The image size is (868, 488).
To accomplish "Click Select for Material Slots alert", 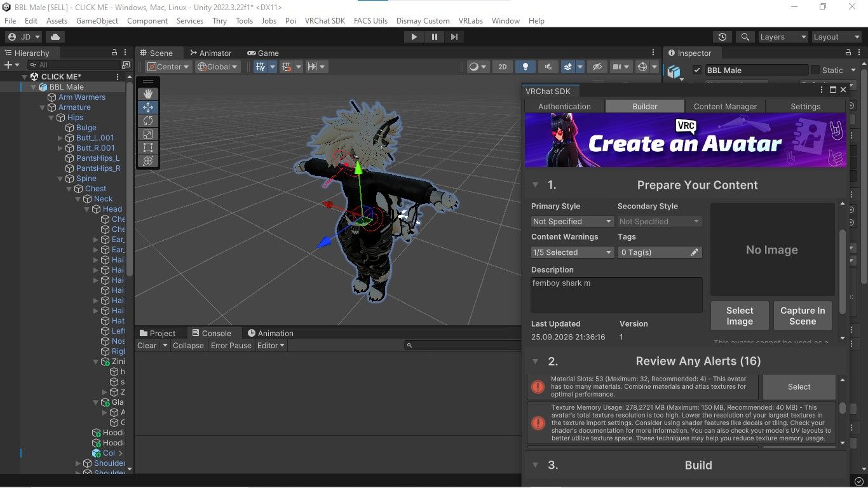I will pyautogui.click(x=799, y=386).
